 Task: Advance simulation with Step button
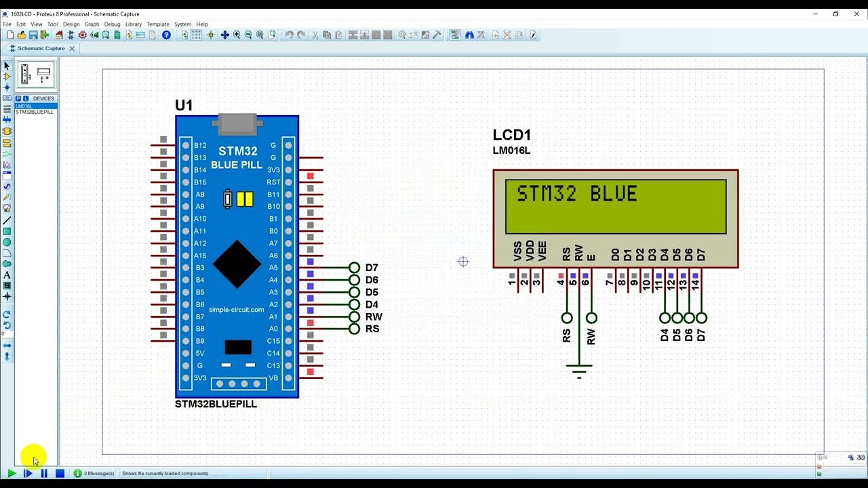[x=28, y=474]
